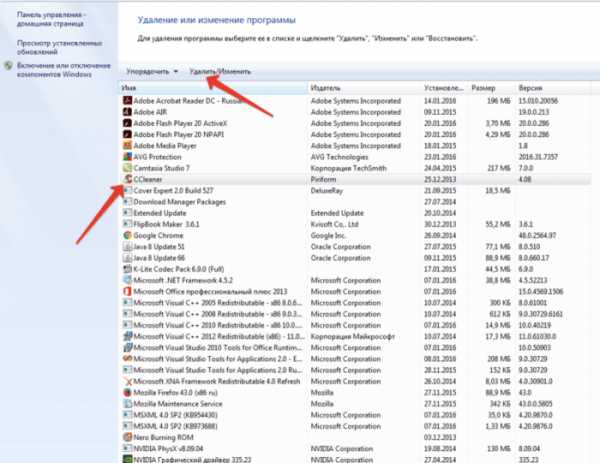The width and height of the screenshot is (600, 463).
Task: Click the K-Lite Codec Pack icon
Action: pos(126,268)
